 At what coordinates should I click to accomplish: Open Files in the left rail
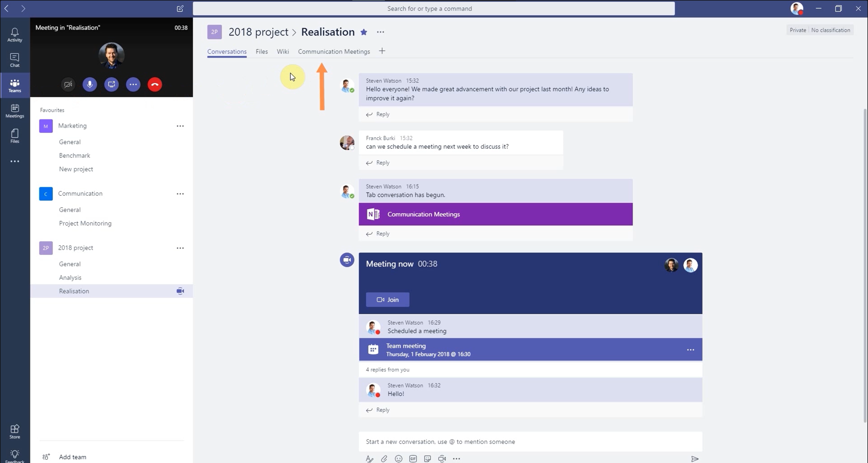pos(15,136)
